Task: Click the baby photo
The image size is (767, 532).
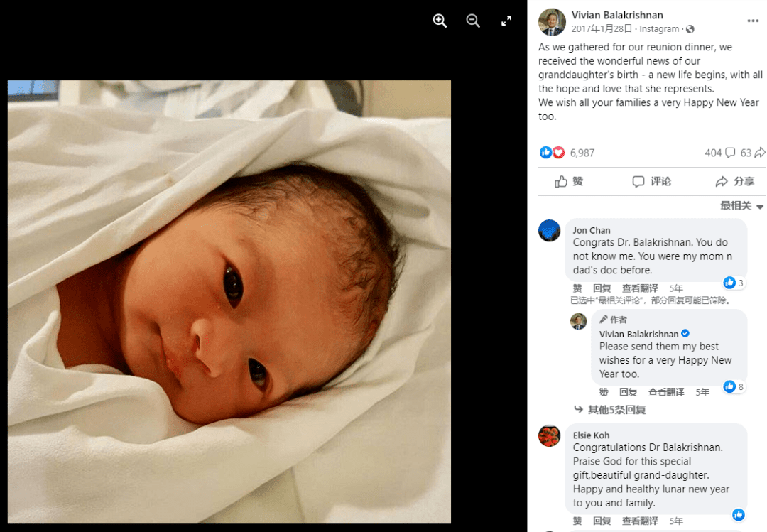Action: pos(229,301)
